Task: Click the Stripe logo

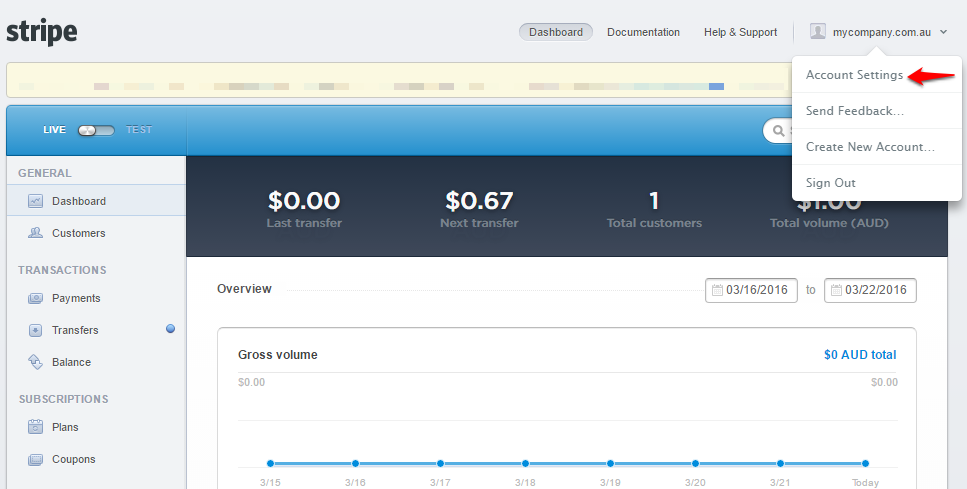Action: (42, 32)
